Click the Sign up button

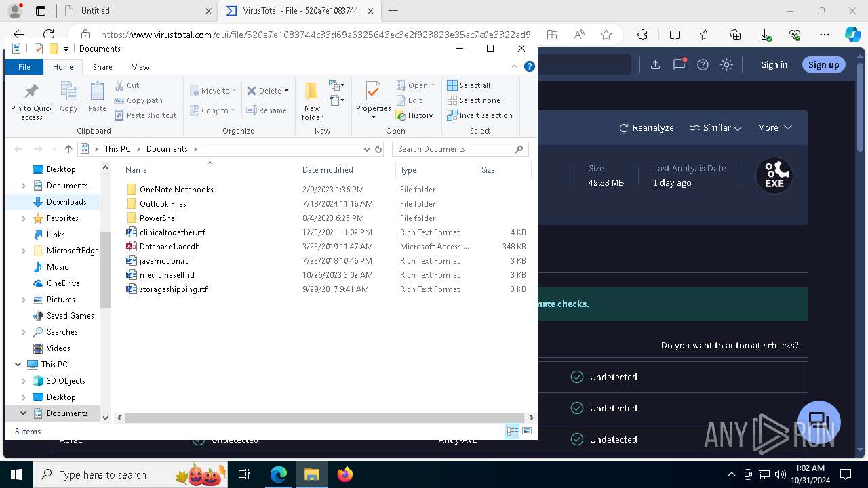point(823,64)
